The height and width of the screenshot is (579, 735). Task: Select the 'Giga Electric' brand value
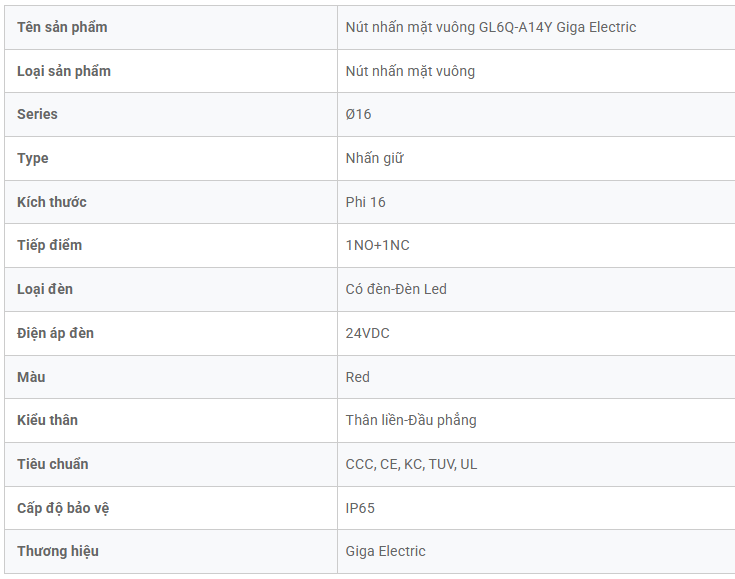click(x=385, y=551)
